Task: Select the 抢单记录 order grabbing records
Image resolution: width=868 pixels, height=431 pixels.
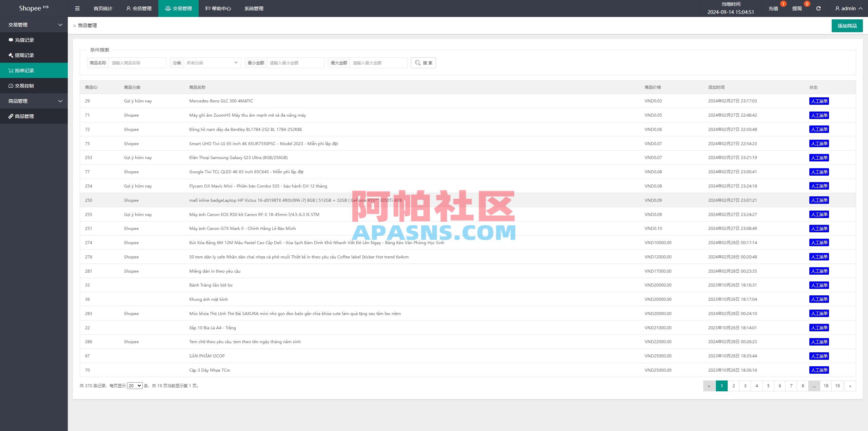Action: (x=24, y=70)
